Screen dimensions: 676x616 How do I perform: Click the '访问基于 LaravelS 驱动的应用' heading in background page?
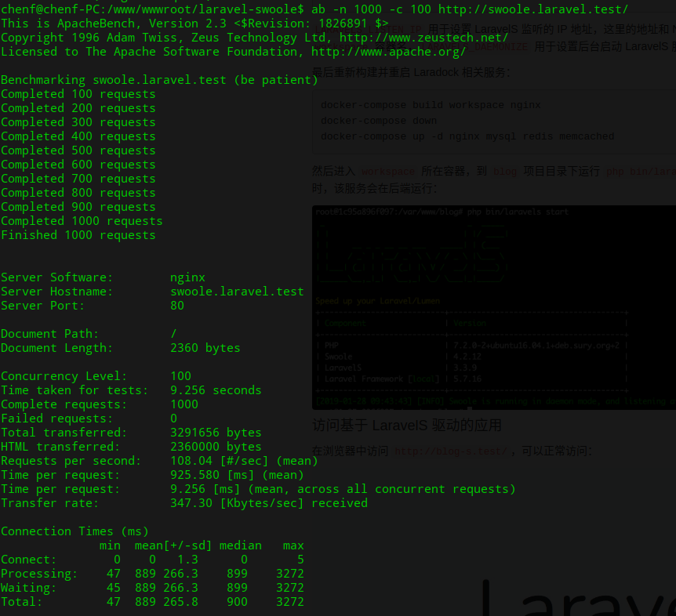pos(406,426)
